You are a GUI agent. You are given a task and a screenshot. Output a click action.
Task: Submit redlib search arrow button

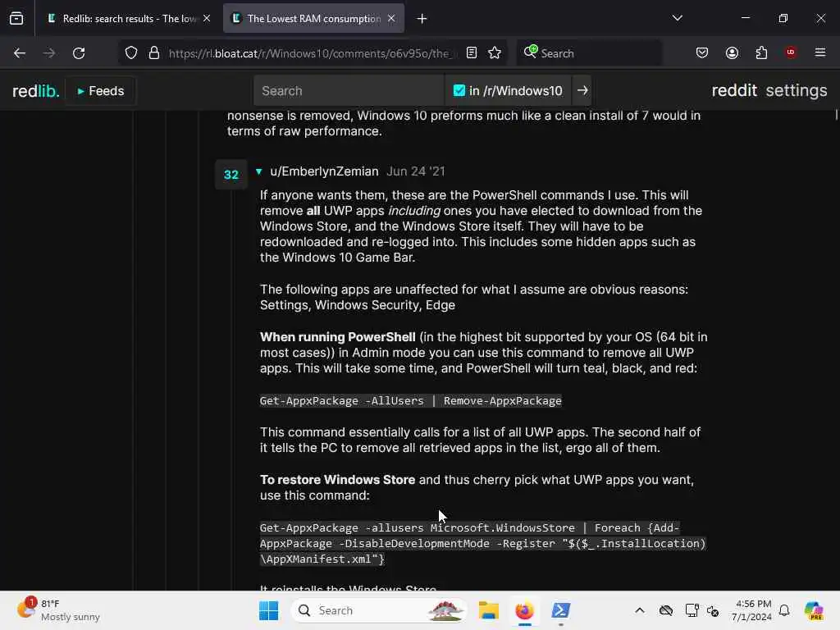(582, 90)
